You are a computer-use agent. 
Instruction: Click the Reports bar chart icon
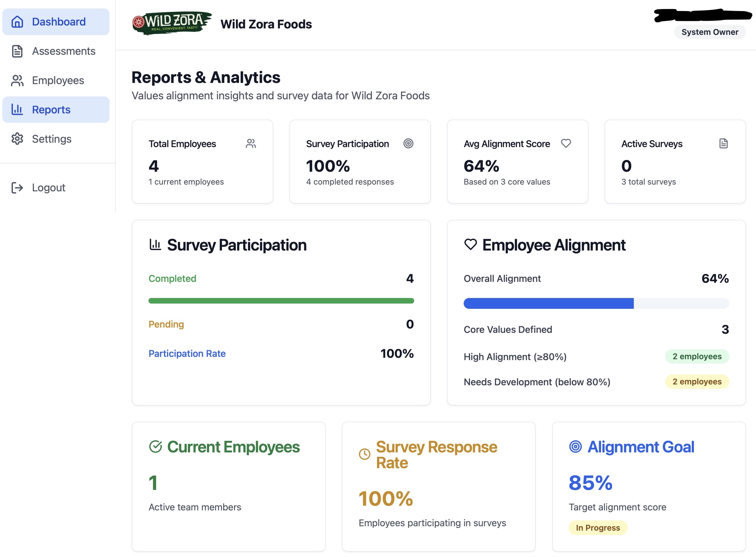point(16,109)
